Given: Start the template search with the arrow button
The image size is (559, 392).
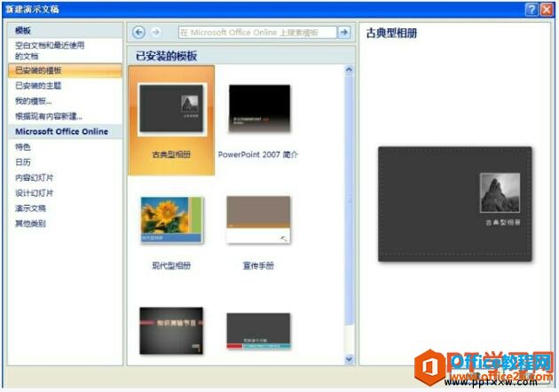Looking at the screenshot, I should pyautogui.click(x=343, y=33).
